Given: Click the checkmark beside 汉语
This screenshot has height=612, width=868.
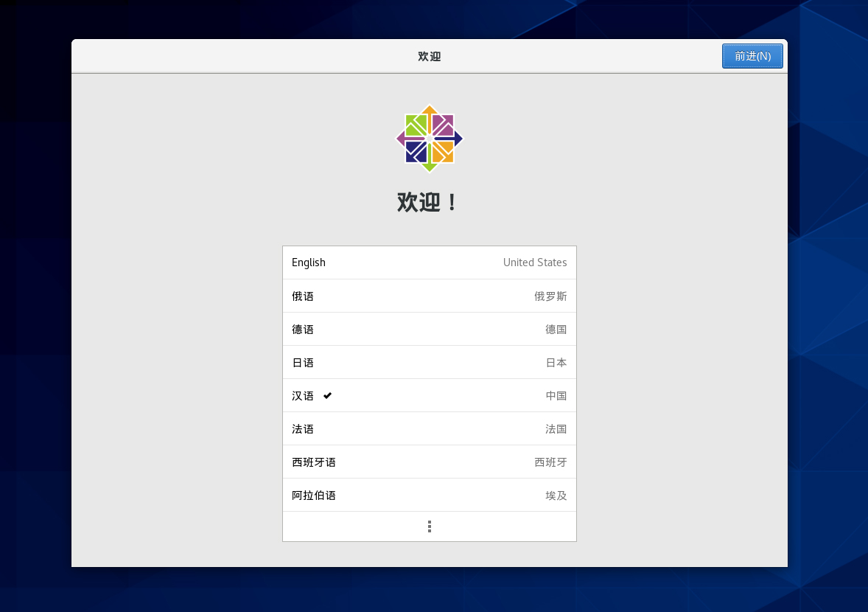Looking at the screenshot, I should click(328, 396).
